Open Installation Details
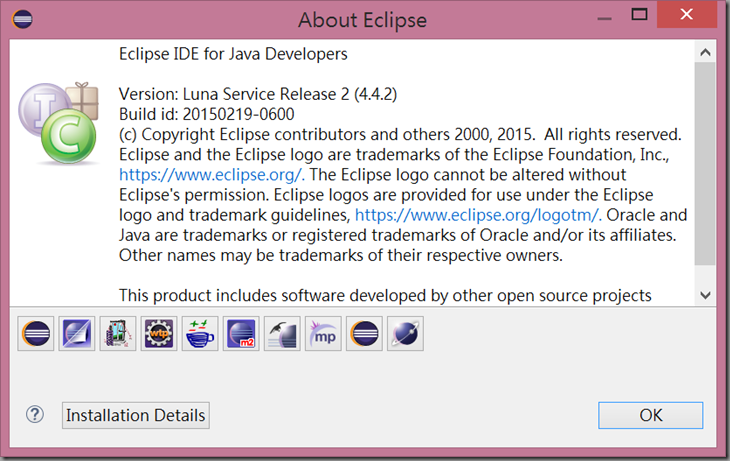Viewport: 730px width, 461px height. tap(135, 415)
